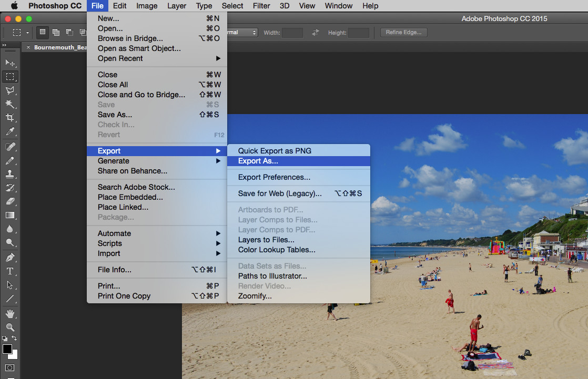Choose Save for Web (Legacy)...
The image size is (588, 379).
click(x=299, y=193)
